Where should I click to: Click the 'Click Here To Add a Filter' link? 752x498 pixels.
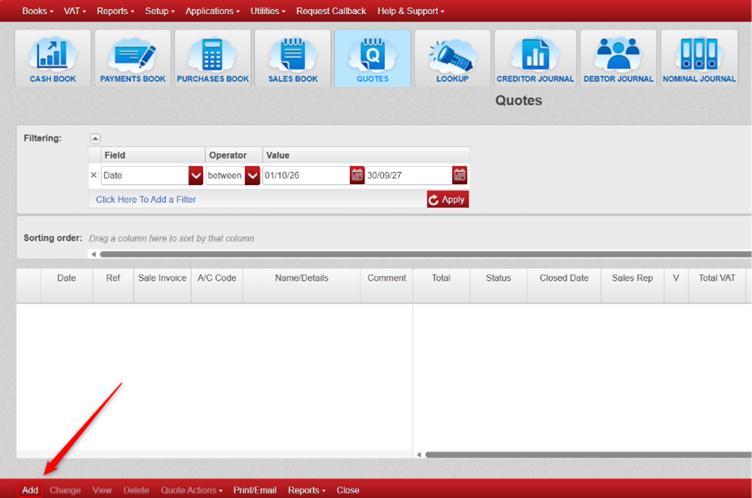146,199
